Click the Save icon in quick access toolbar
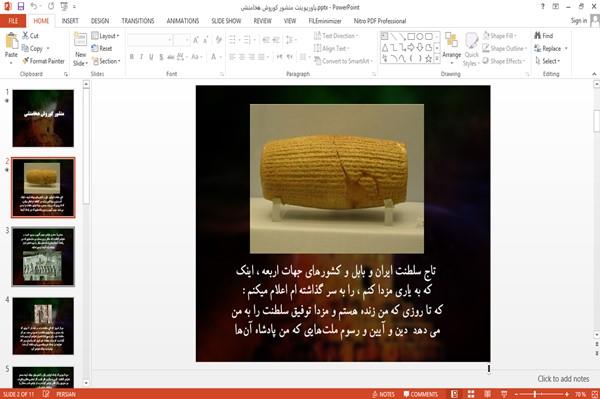The height and width of the screenshot is (399, 600). tap(21, 6)
